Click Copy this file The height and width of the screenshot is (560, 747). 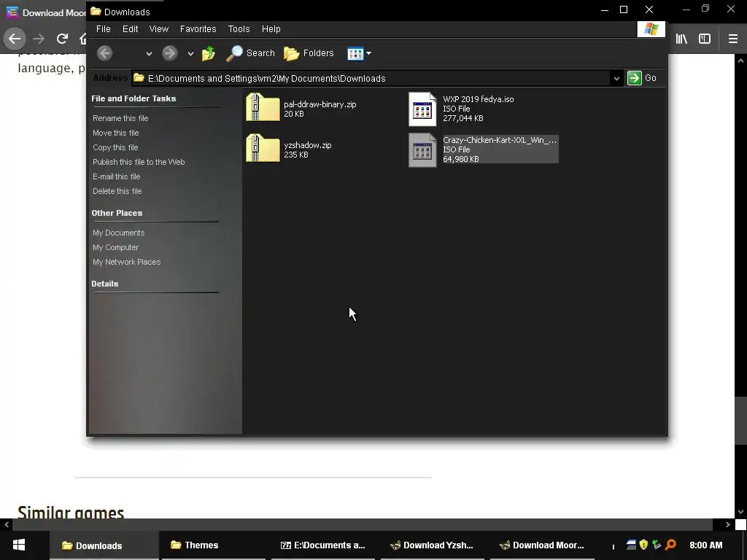pos(115,147)
